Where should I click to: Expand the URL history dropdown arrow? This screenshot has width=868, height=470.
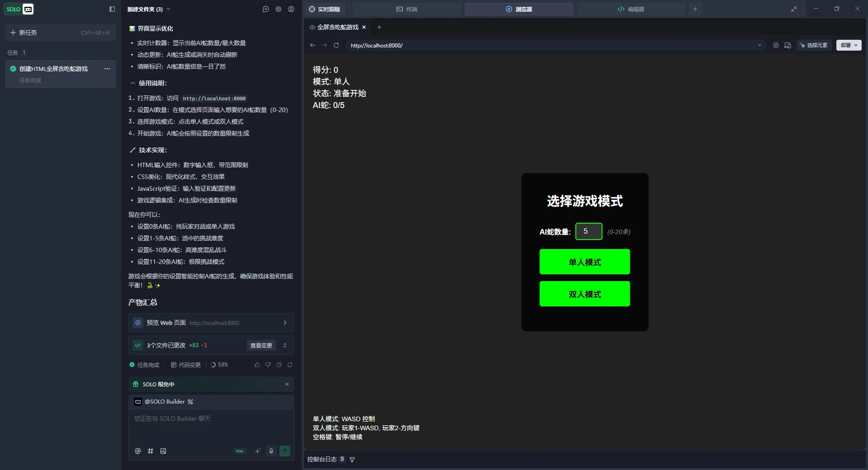tap(759, 45)
